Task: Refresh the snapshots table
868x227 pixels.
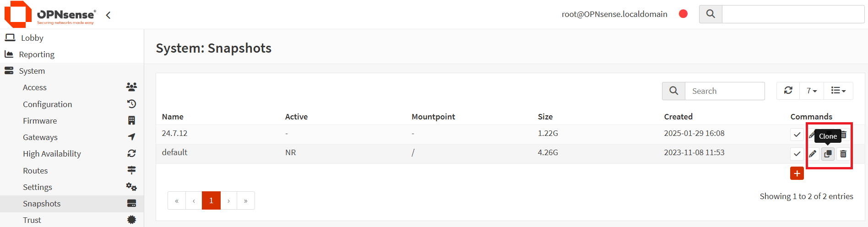Action: [788, 91]
